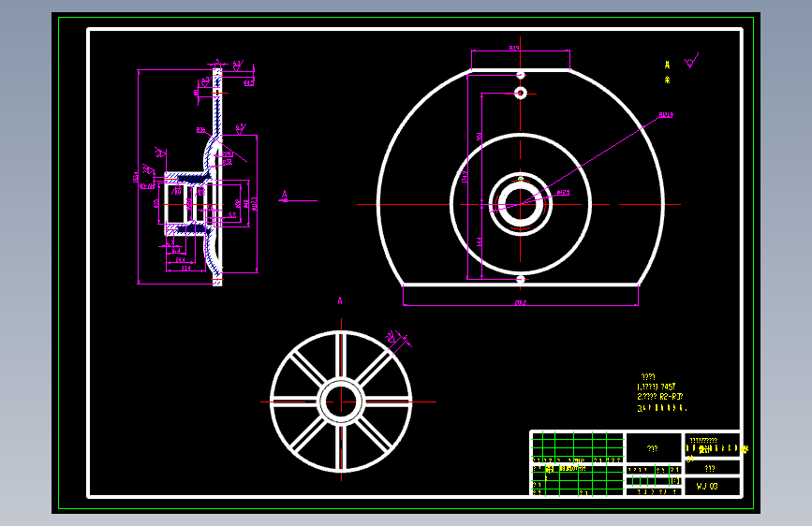Select the "WJ 03" drawing number text
This screenshot has width=812, height=526.
point(707,486)
